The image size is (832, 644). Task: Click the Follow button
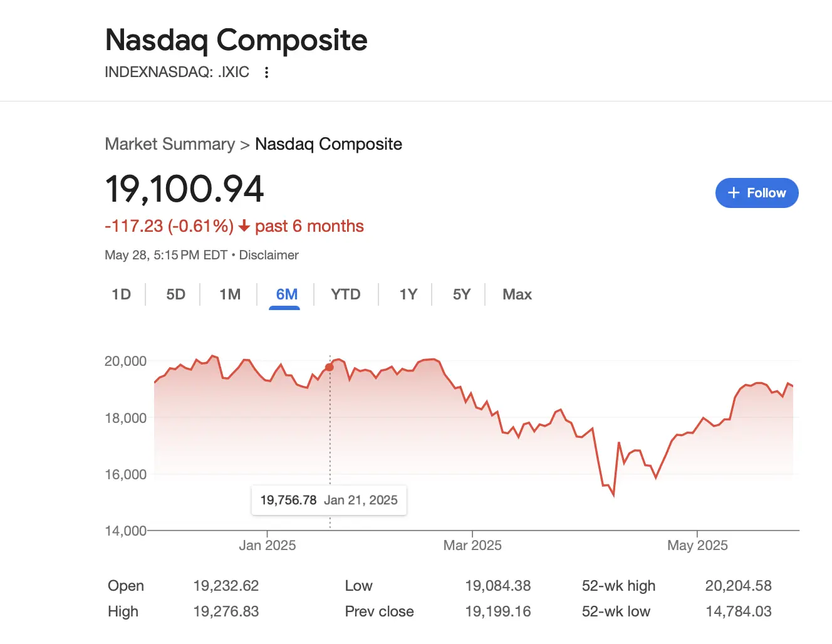pos(757,193)
